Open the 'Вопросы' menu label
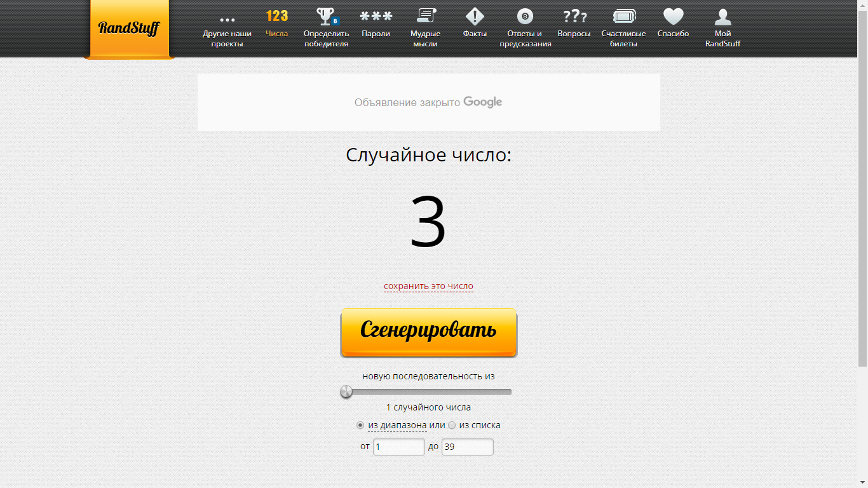 click(x=574, y=34)
